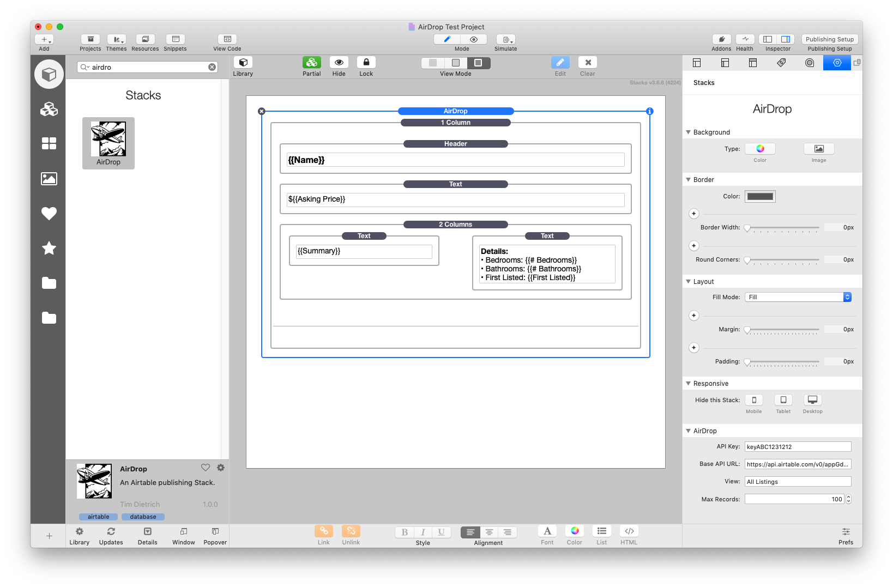The image size is (893, 588).
Task: Check for library Updates
Action: [x=111, y=532]
